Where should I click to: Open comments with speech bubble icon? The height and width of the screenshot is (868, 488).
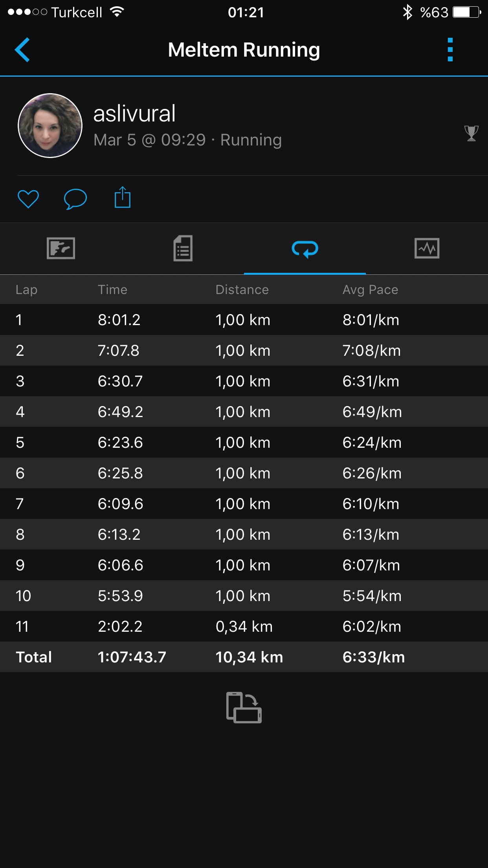75,199
